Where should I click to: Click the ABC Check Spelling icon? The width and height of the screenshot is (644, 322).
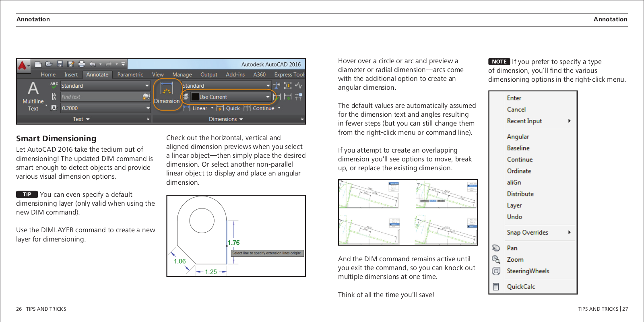(54, 85)
